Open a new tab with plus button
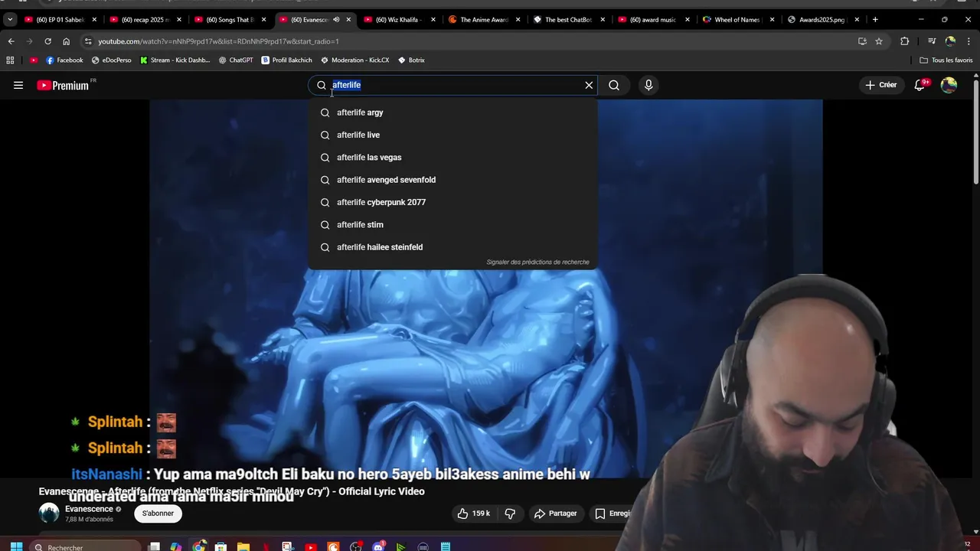Viewport: 980px width, 551px height. click(875, 19)
